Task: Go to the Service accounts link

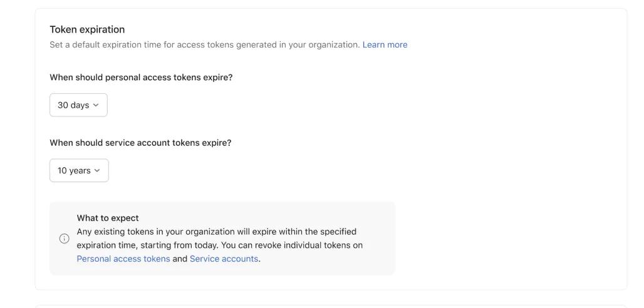Action: coord(224,259)
